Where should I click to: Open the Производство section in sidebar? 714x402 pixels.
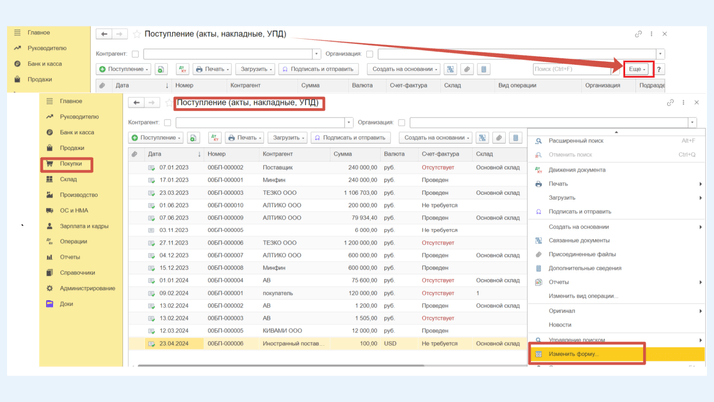pos(78,195)
